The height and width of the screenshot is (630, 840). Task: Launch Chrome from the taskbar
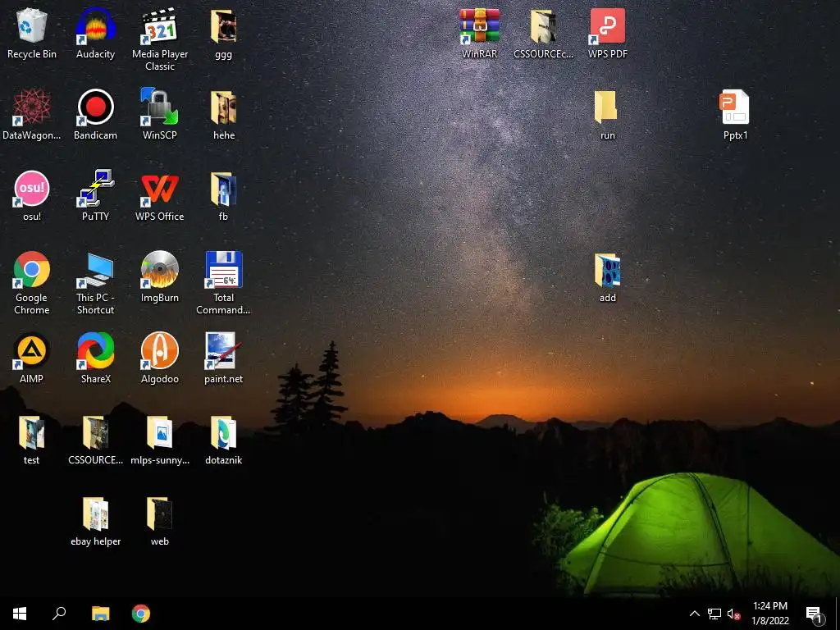141,614
